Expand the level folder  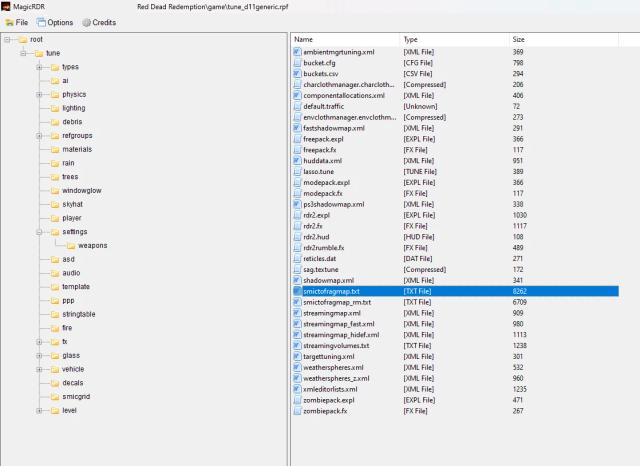point(39,411)
